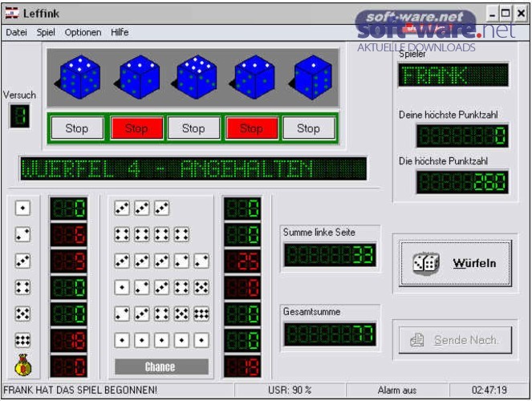
Task: Open the Hilfe menu
Action: pos(120,33)
